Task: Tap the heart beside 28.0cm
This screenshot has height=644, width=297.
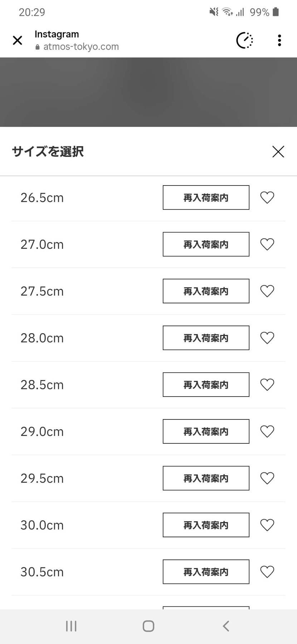Action: 267,338
